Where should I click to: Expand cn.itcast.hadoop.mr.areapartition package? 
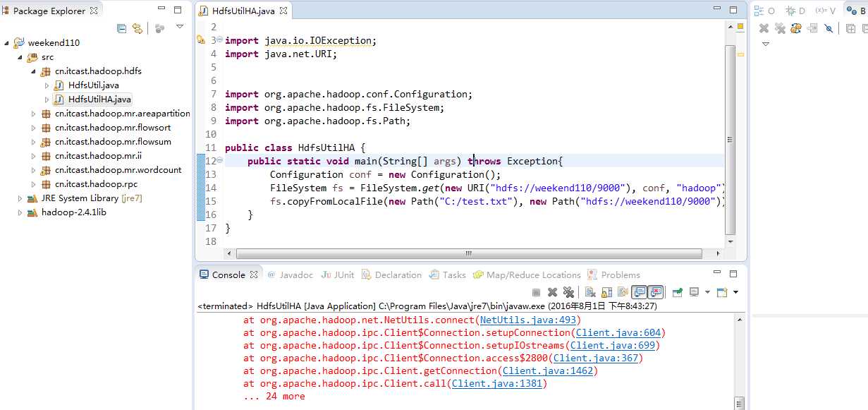point(33,114)
